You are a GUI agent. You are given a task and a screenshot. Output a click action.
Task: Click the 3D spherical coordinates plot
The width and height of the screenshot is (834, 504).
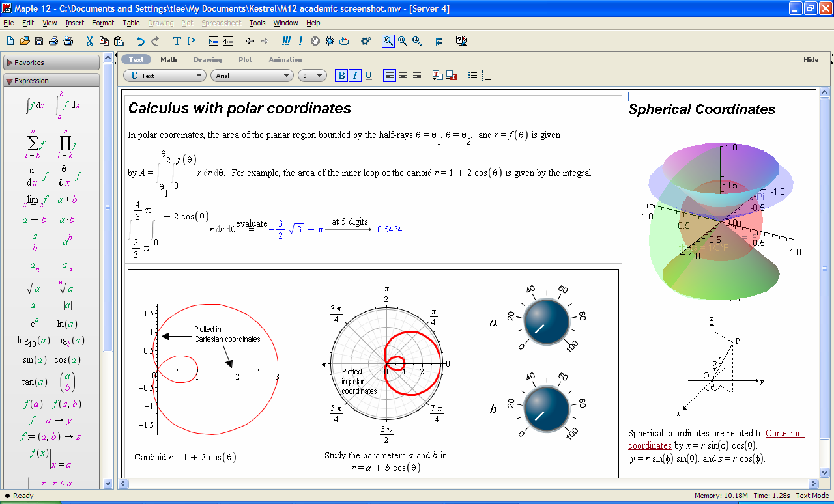tap(721, 221)
